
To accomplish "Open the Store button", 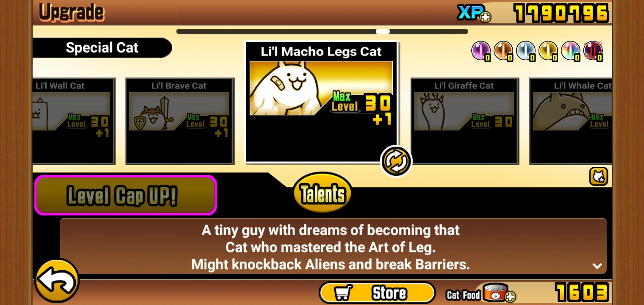I will (377, 293).
